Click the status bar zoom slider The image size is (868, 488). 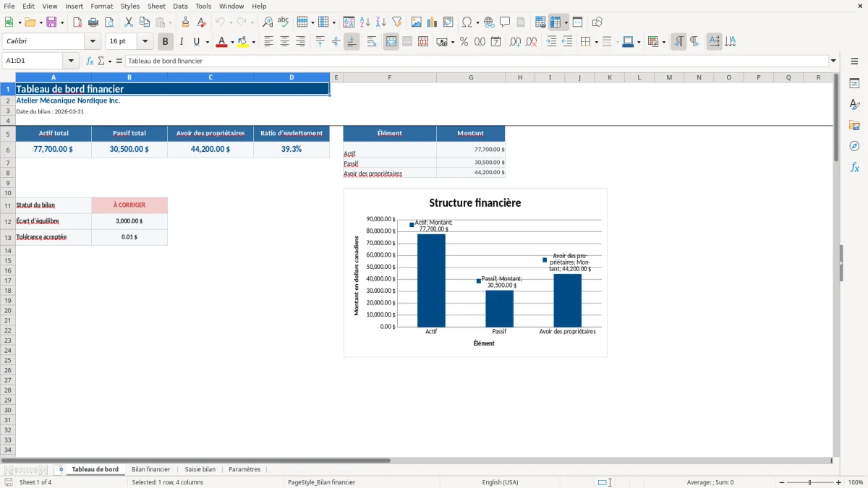[810, 482]
